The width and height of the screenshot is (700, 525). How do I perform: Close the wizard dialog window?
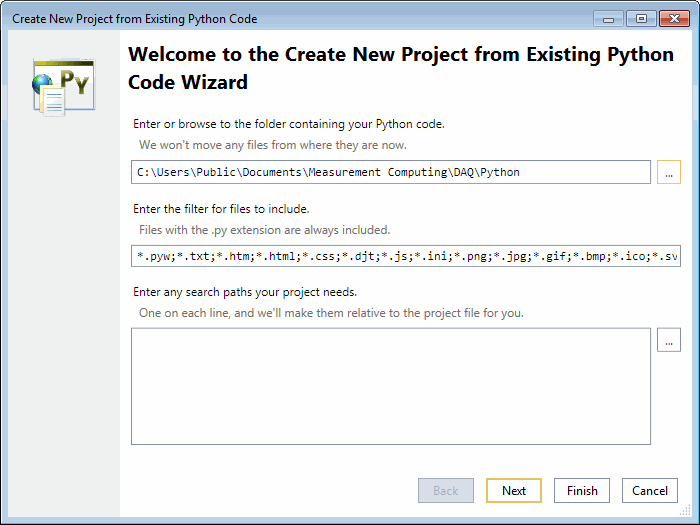[x=674, y=19]
